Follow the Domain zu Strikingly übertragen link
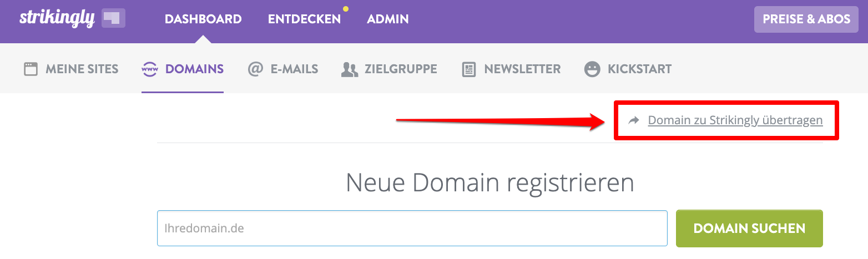The height and width of the screenshot is (259, 868). tap(735, 120)
